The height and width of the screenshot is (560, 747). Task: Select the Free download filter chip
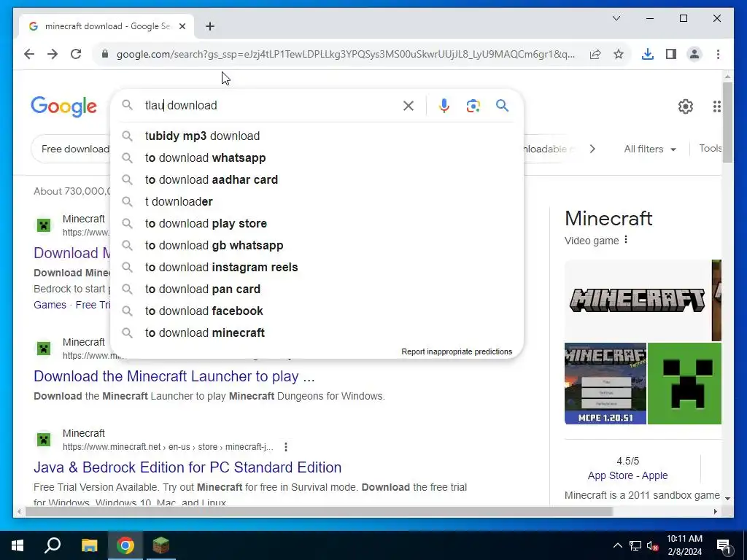71,149
